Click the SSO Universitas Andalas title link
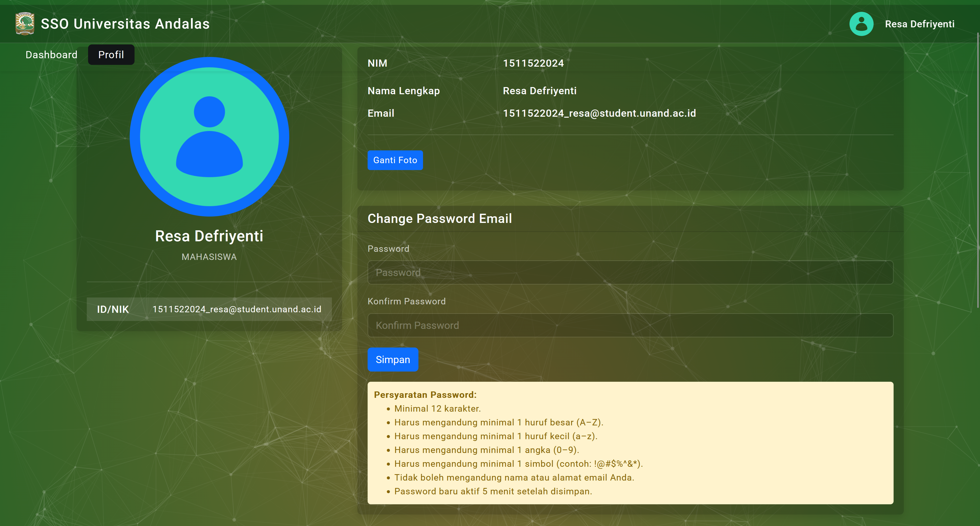This screenshot has height=526, width=980. pyautogui.click(x=125, y=24)
